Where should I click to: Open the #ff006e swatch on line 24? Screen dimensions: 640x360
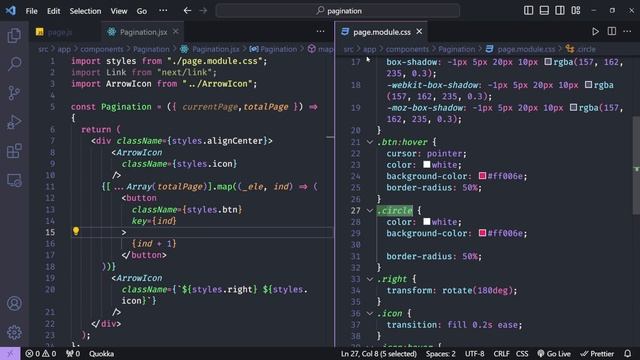482,176
